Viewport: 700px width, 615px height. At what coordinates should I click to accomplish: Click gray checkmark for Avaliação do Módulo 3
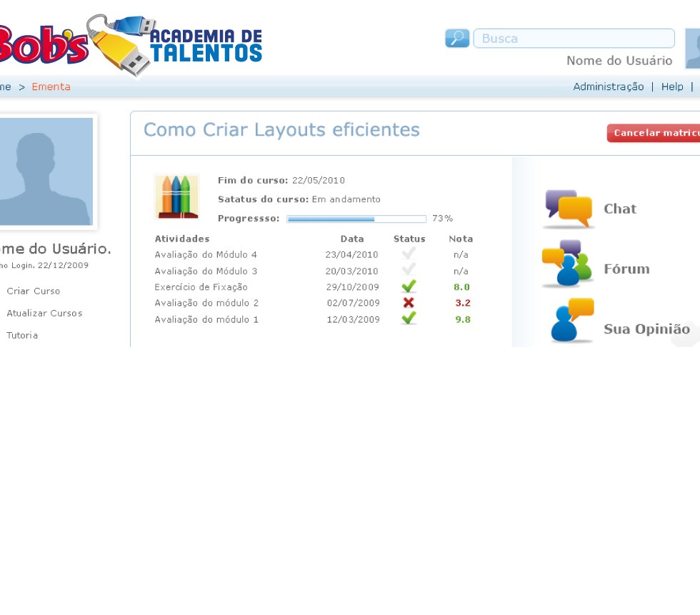[x=409, y=270]
